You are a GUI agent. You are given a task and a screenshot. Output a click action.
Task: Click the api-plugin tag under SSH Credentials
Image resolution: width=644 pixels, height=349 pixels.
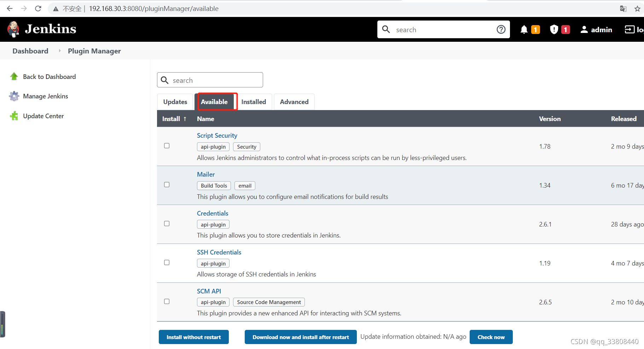213,263
